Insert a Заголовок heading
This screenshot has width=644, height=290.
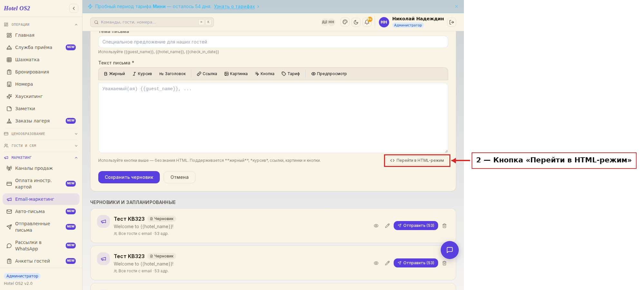pos(172,74)
